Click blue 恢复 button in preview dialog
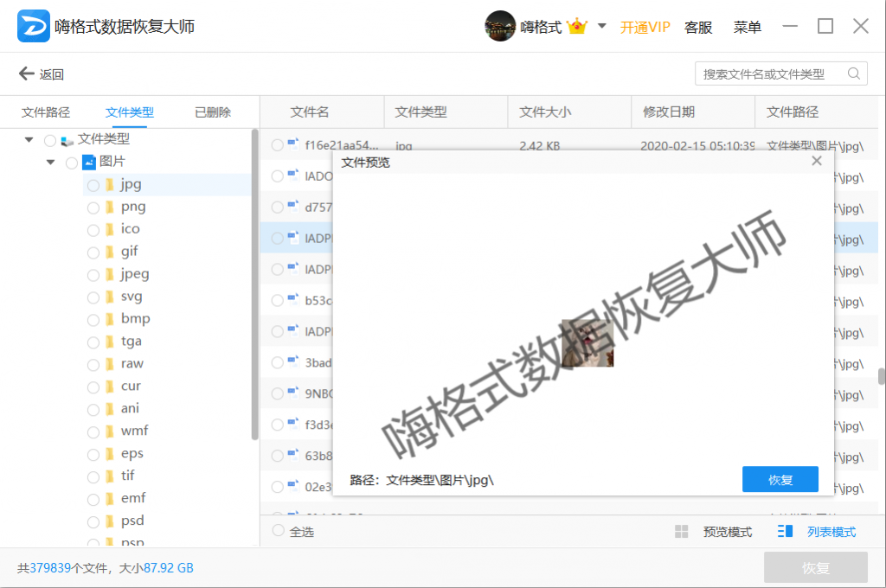886x588 pixels. click(x=780, y=480)
